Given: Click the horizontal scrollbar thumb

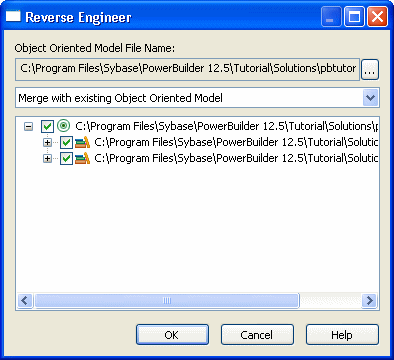Looking at the screenshot, I should click(167, 300).
